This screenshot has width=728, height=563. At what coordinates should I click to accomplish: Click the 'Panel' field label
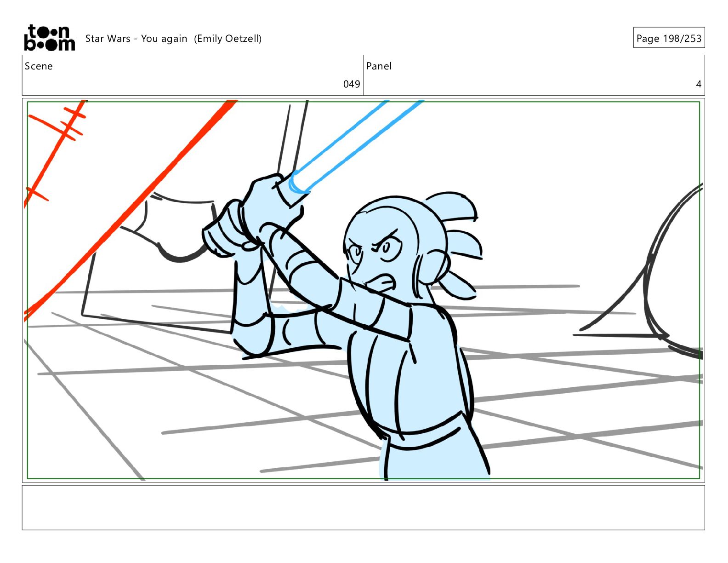pos(379,66)
